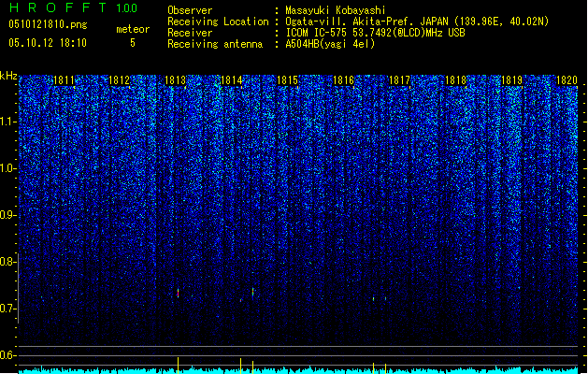This screenshot has height=374, width=588.
Task: Click the 1.1 kHz frequency tick label
Action: [7, 122]
